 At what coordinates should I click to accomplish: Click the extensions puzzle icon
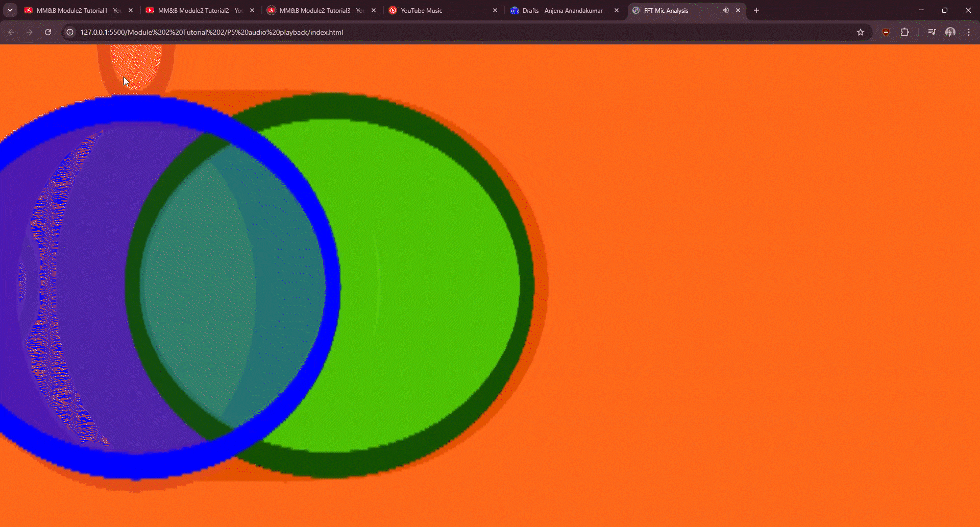905,32
